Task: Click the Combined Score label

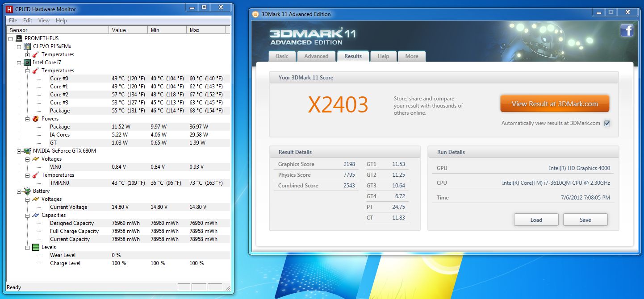Action: 298,186
